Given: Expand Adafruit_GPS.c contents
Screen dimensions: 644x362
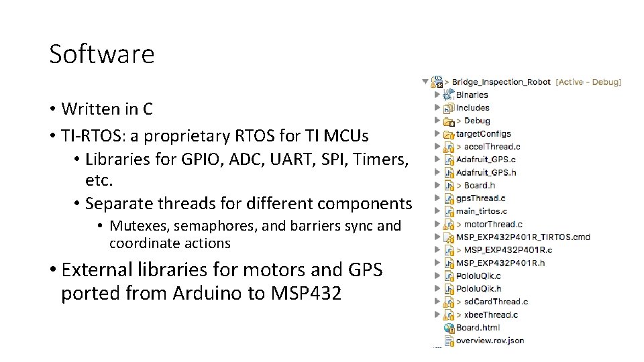Looking at the screenshot, I should tap(437, 160).
